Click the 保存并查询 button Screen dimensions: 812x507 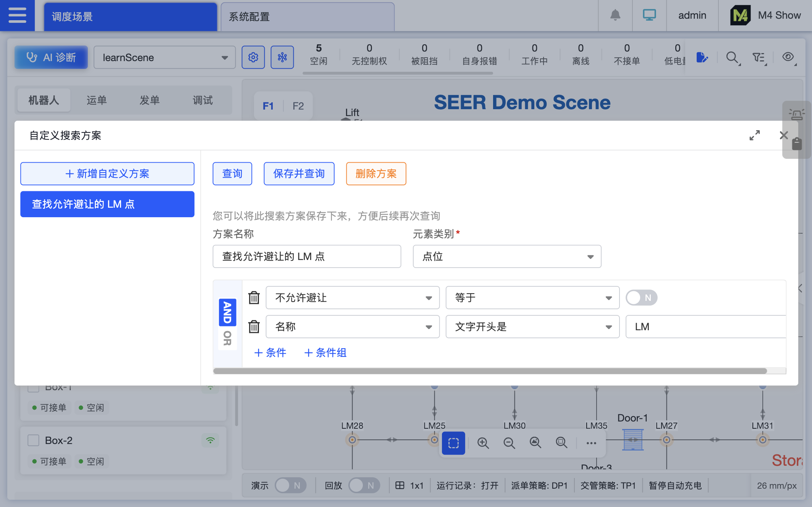pos(299,174)
